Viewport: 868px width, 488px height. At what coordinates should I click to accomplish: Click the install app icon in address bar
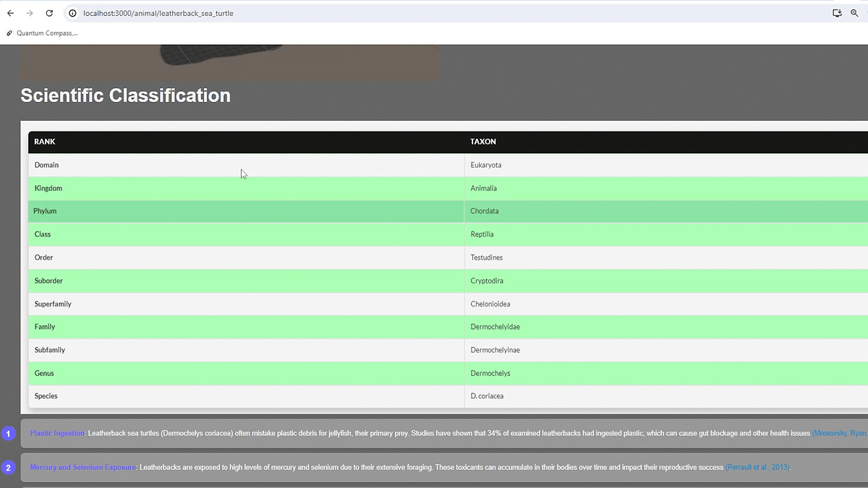tap(836, 12)
